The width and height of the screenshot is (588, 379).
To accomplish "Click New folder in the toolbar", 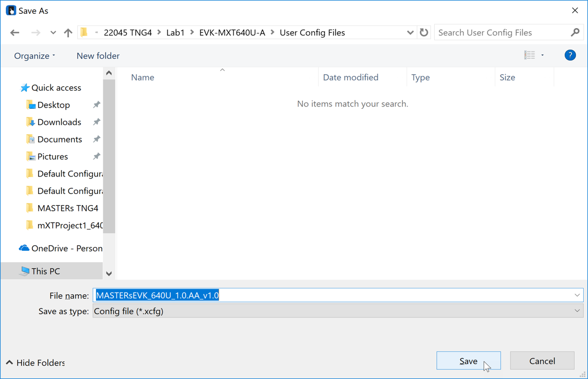I will [98, 56].
